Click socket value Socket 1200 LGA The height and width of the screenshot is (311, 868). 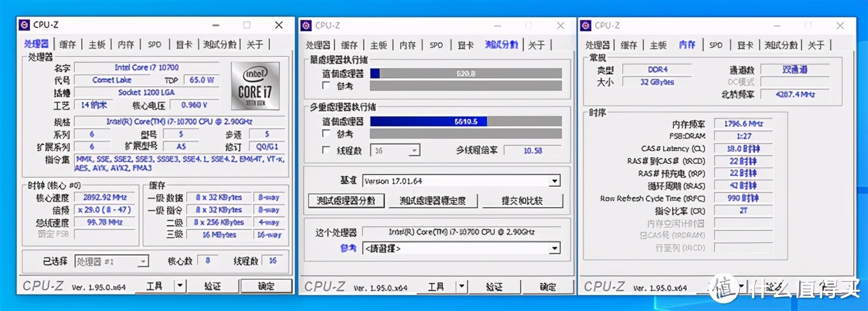(x=146, y=92)
